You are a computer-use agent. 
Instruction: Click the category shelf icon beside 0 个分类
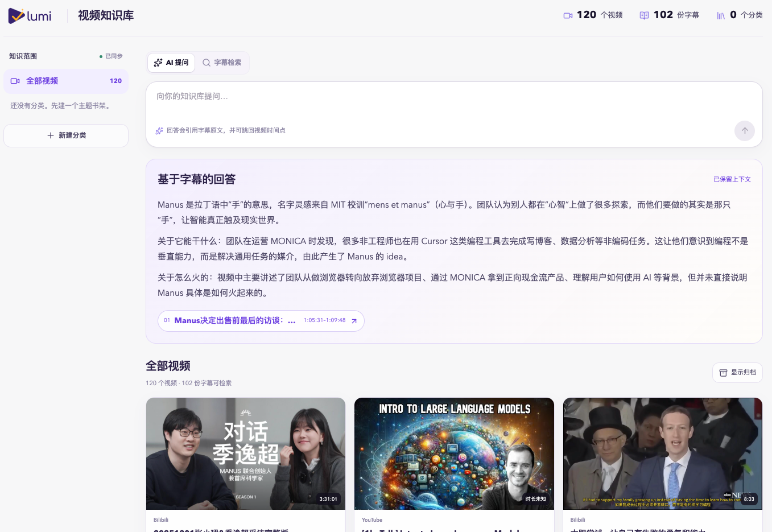point(721,15)
